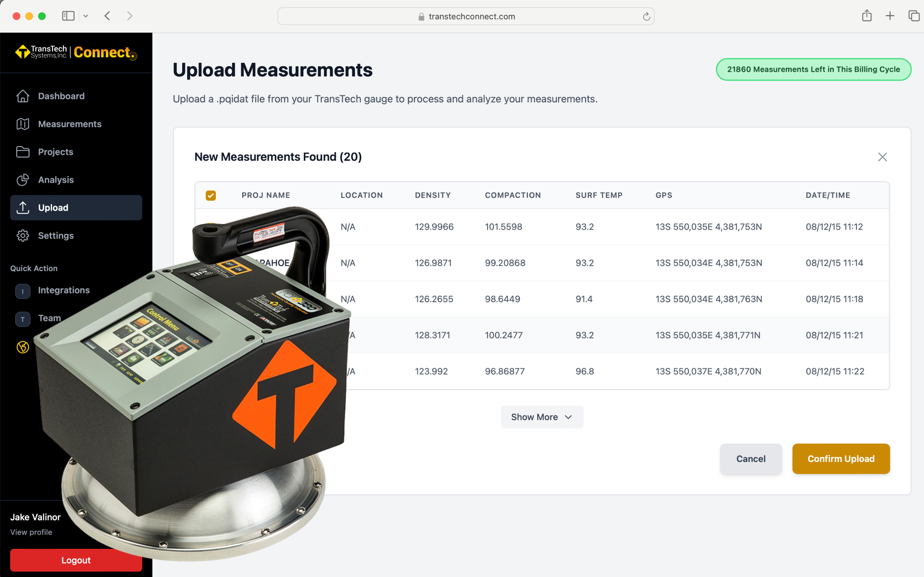This screenshot has height=577, width=924.
Task: Click the Safari share icon
Action: click(x=867, y=16)
